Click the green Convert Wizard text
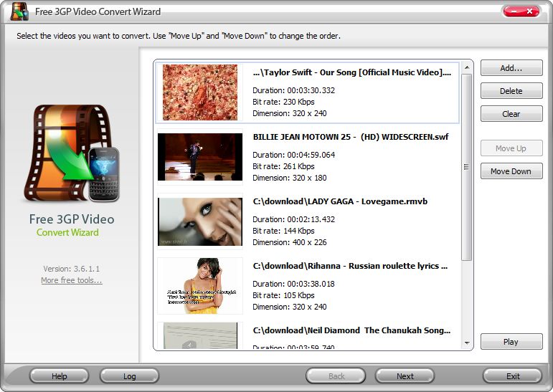Screen dimensions: 553x392 point(67,232)
